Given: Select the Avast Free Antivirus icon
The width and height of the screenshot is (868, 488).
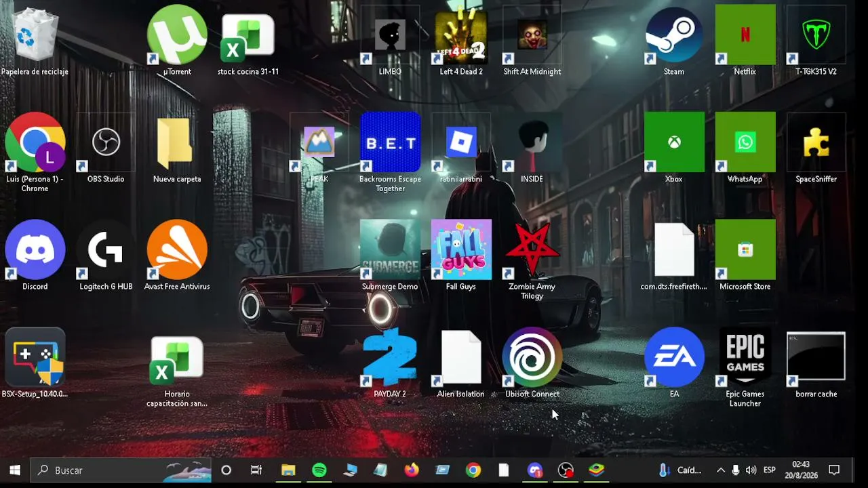Looking at the screenshot, I should (x=177, y=256).
